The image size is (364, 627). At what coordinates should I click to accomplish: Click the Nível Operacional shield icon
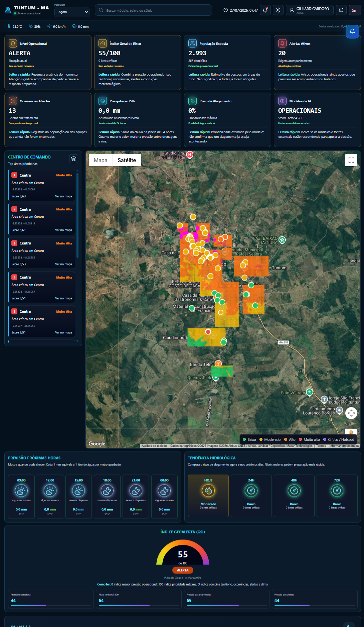pos(13,43)
